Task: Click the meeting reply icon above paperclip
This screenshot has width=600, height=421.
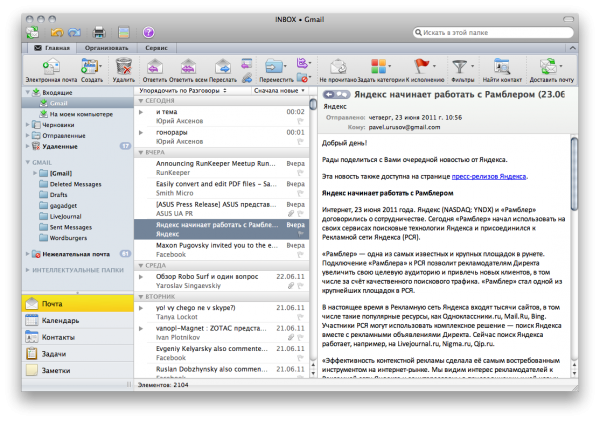Action: (x=247, y=63)
